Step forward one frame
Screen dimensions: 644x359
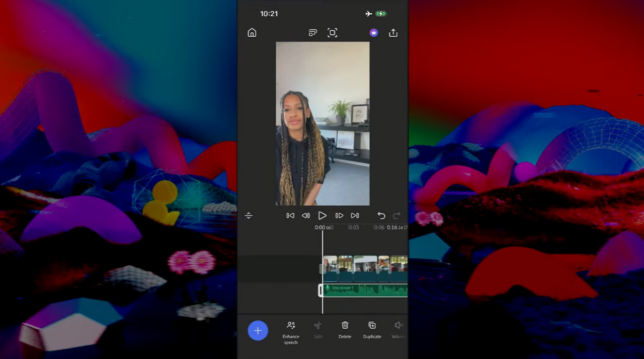pos(339,216)
